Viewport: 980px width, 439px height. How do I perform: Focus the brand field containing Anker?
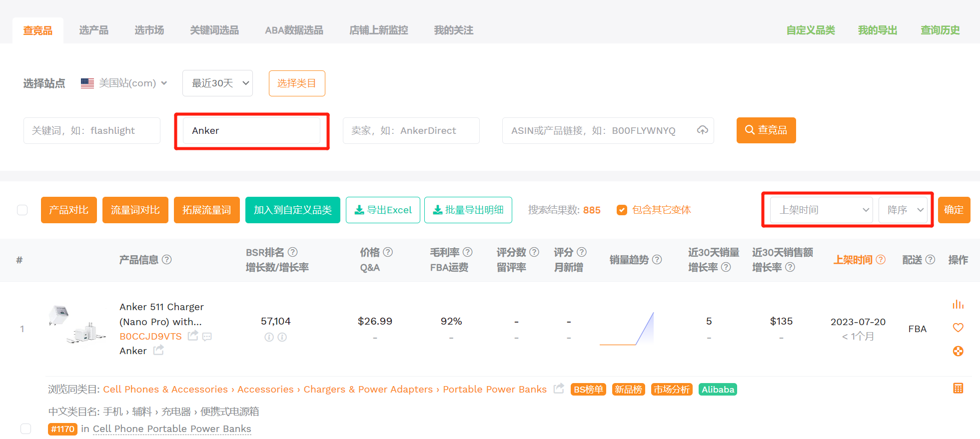coord(251,130)
